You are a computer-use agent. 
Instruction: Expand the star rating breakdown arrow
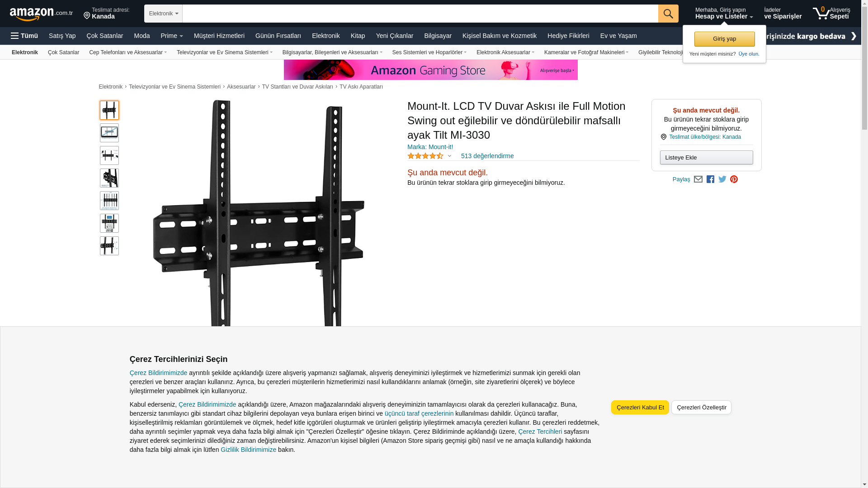coord(449,156)
